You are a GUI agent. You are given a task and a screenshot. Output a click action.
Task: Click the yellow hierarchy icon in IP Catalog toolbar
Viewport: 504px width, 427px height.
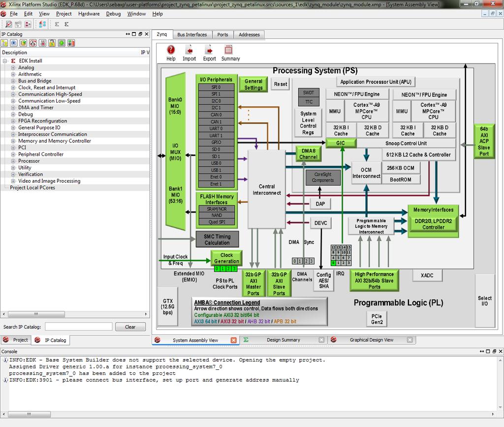4,43
